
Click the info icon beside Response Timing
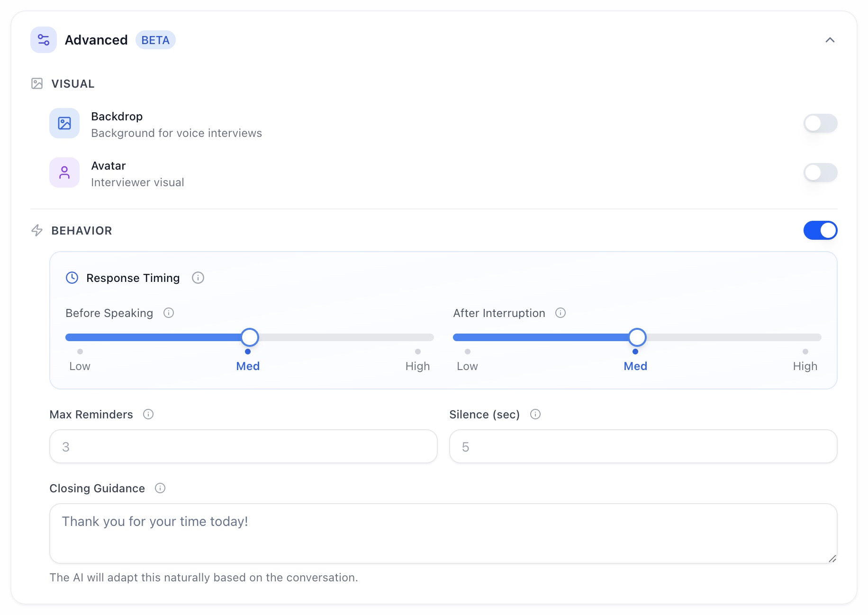tap(198, 278)
